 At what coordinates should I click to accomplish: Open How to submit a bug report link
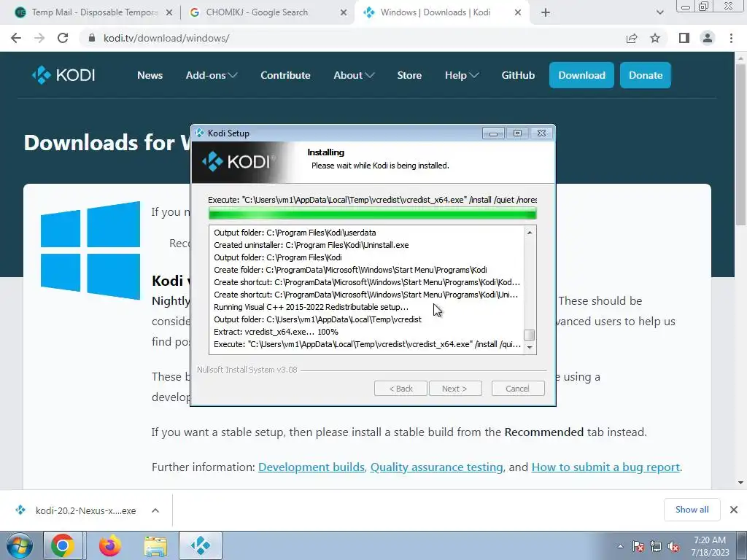[605, 467]
